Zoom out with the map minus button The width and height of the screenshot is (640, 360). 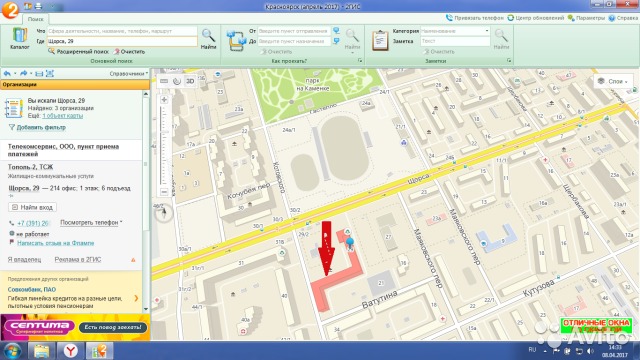coord(164,192)
